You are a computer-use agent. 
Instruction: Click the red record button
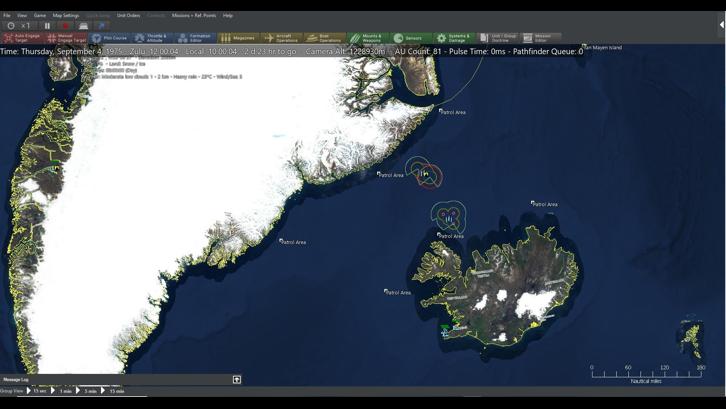tap(65, 26)
